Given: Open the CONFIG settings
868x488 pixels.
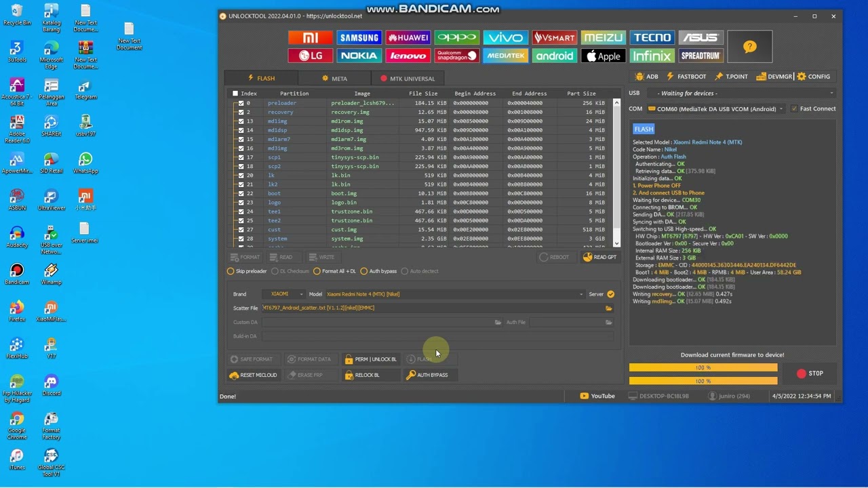Looking at the screenshot, I should 814,77.
